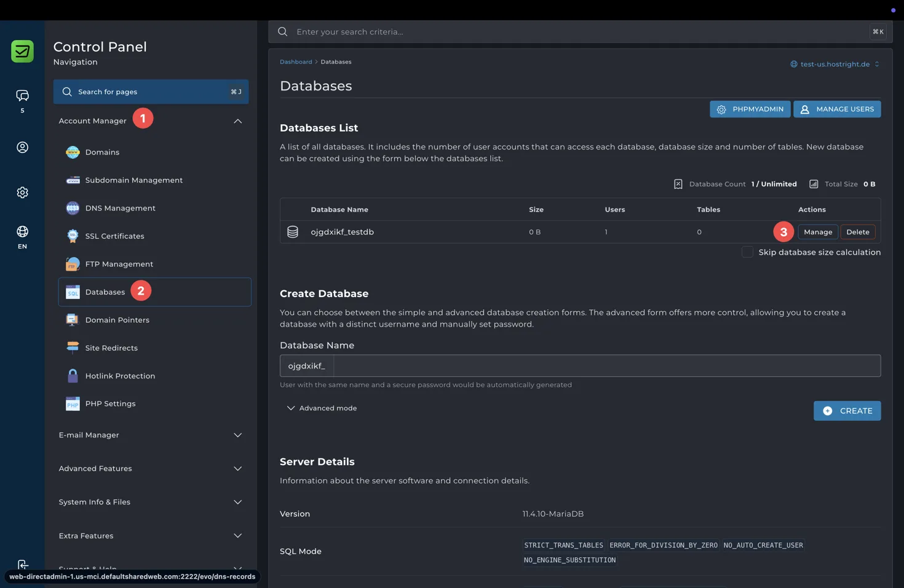The image size is (904, 588).
Task: Click the Tables column header
Action: [708, 210]
